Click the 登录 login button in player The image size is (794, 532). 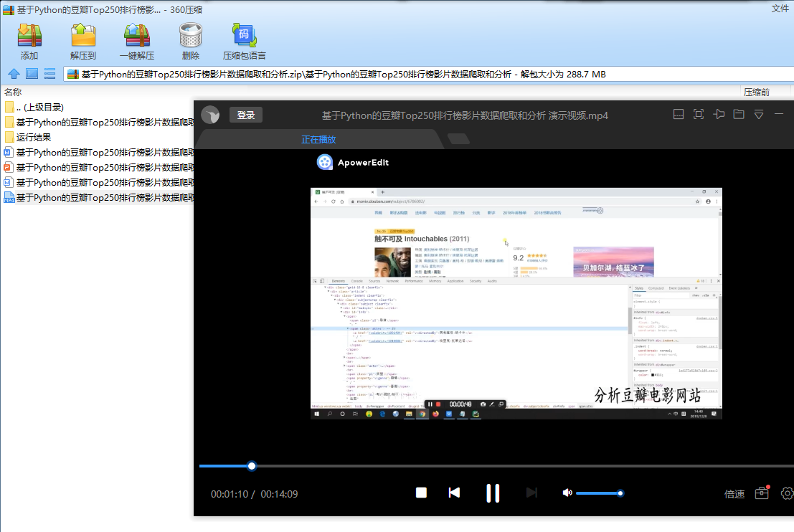pos(245,115)
